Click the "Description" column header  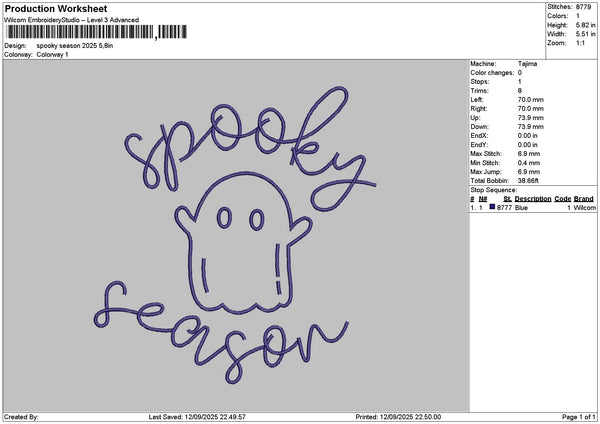[533, 199]
